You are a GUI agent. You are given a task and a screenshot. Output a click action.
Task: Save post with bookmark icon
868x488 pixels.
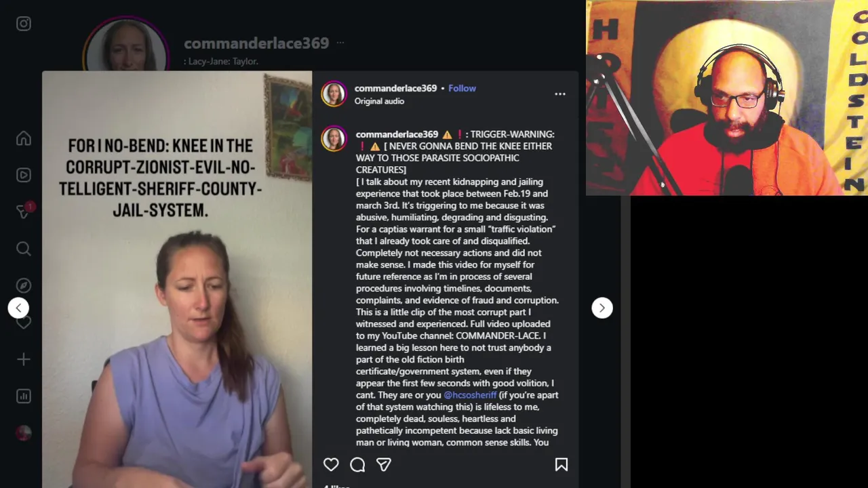pos(561,464)
